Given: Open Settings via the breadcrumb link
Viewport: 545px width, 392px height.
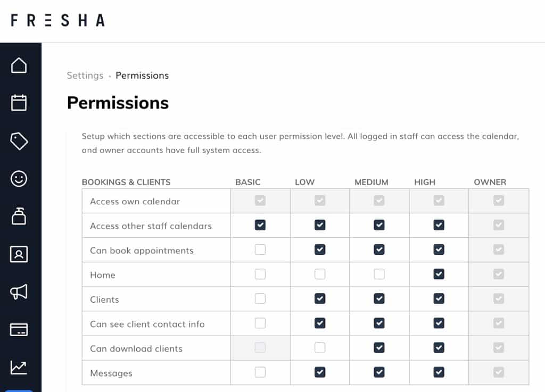Looking at the screenshot, I should point(85,76).
